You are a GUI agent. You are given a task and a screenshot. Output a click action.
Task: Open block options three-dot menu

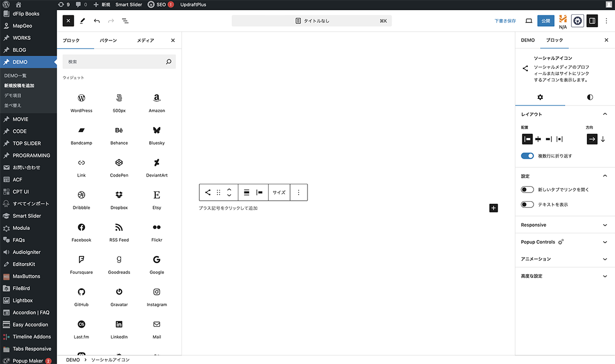point(299,192)
